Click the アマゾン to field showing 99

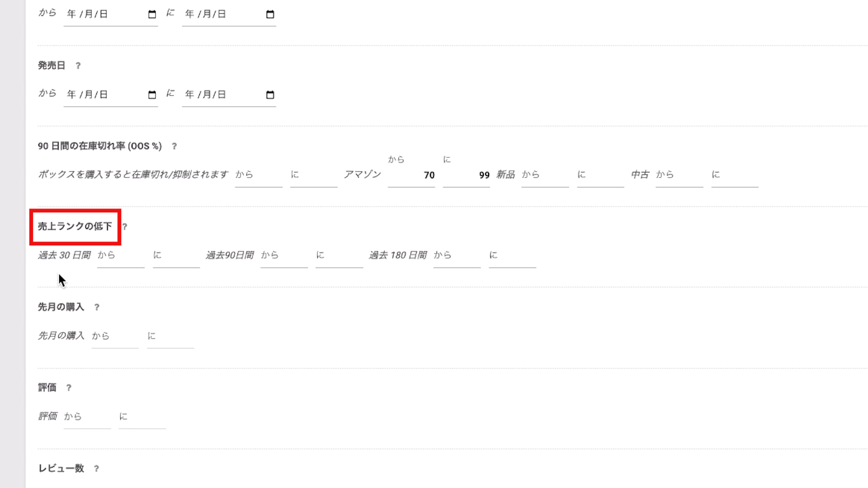[467, 175]
